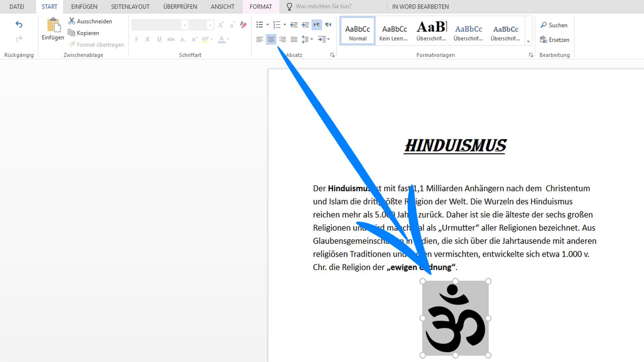Expand the bullet list options dropdown
Viewport: 644px width, 362px height.
tap(267, 25)
